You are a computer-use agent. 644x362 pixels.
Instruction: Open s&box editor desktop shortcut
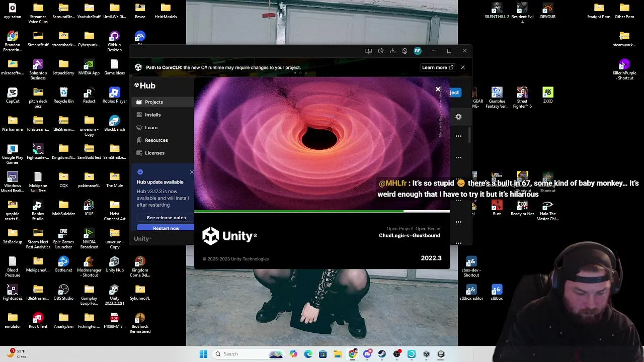471,292
